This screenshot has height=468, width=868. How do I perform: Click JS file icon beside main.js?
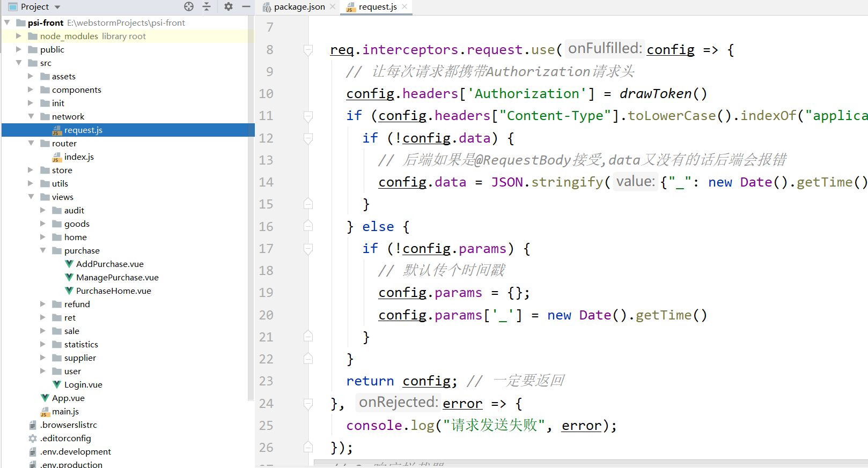(x=45, y=411)
